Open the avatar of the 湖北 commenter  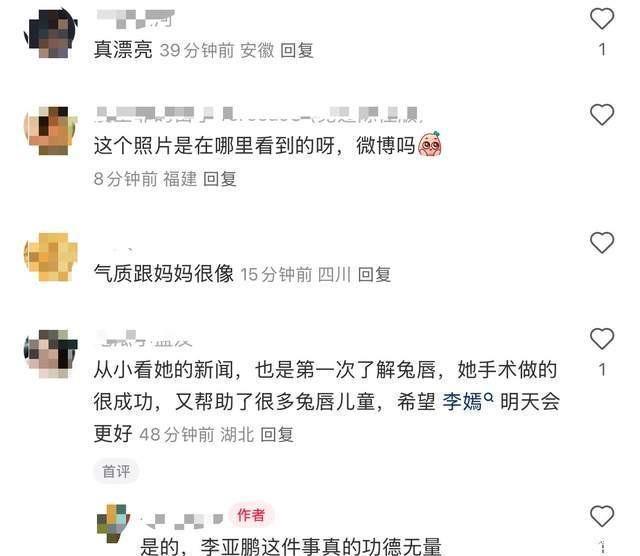[51, 354]
